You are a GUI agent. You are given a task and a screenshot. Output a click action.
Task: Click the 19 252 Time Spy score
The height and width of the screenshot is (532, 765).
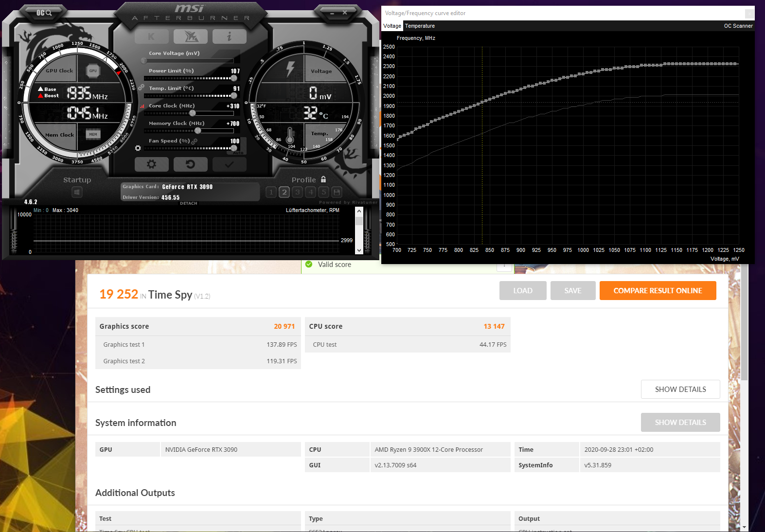tap(119, 294)
